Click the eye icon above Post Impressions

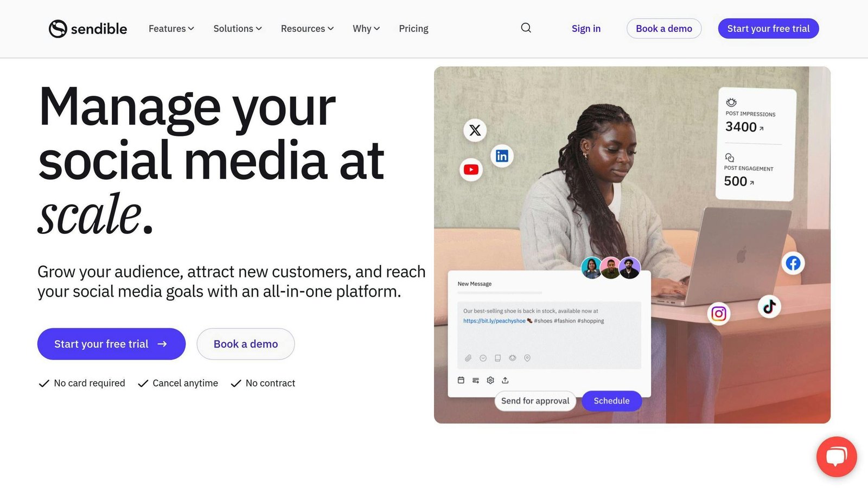[x=731, y=102]
